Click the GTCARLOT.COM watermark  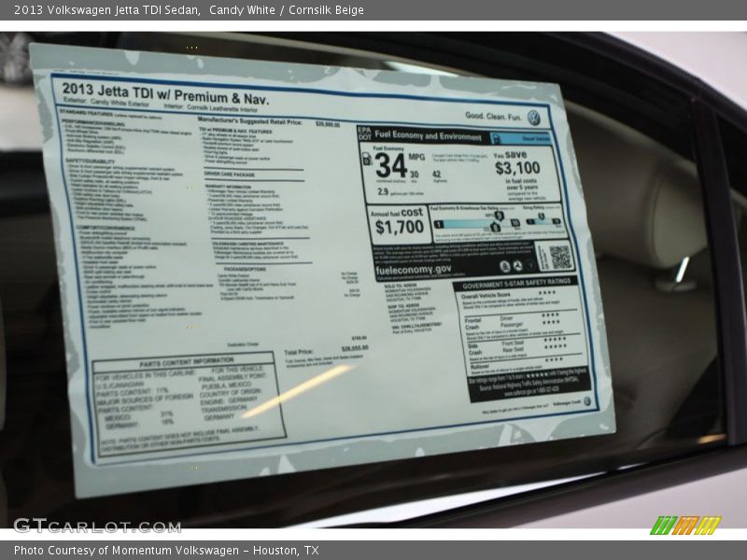96,525
